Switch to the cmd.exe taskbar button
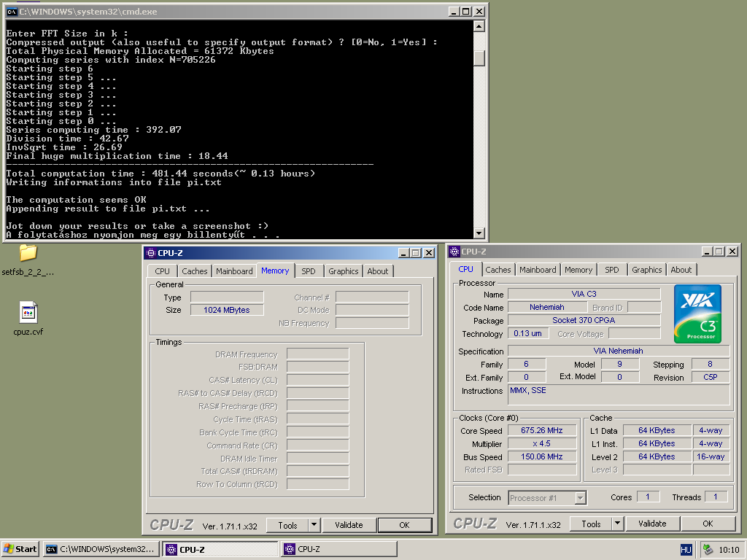 (x=101, y=549)
